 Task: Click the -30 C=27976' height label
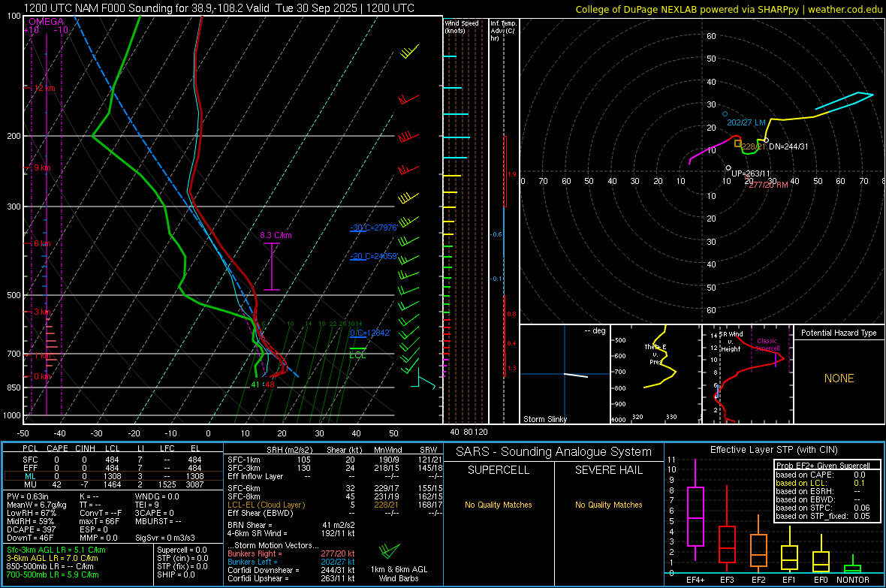[374, 228]
